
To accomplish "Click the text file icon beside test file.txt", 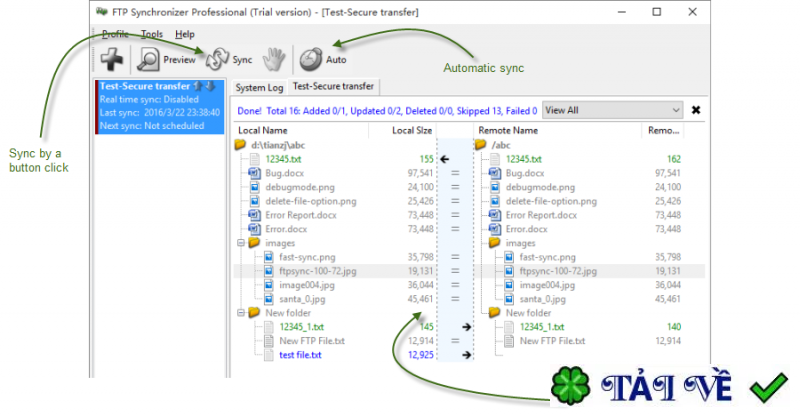I will pyautogui.click(x=268, y=355).
